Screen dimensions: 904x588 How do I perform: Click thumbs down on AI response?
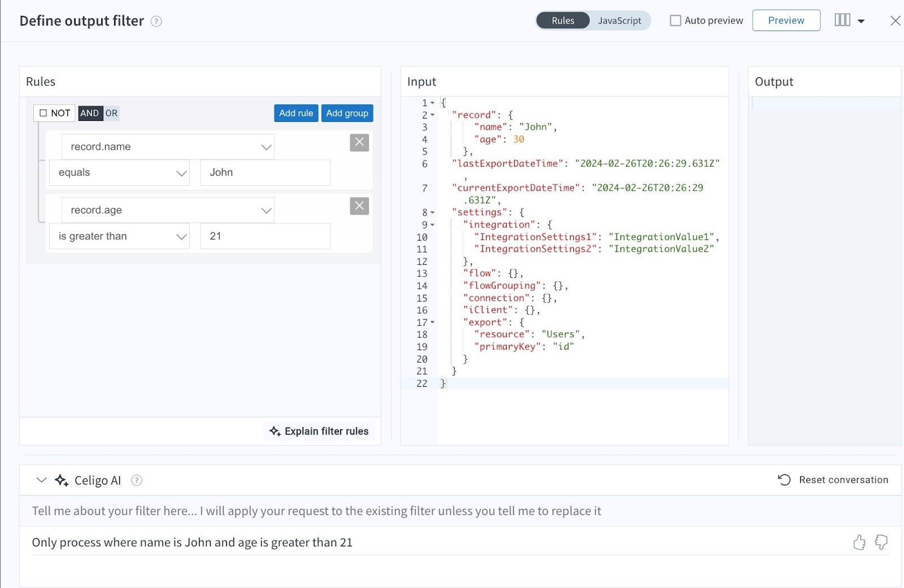point(881,542)
